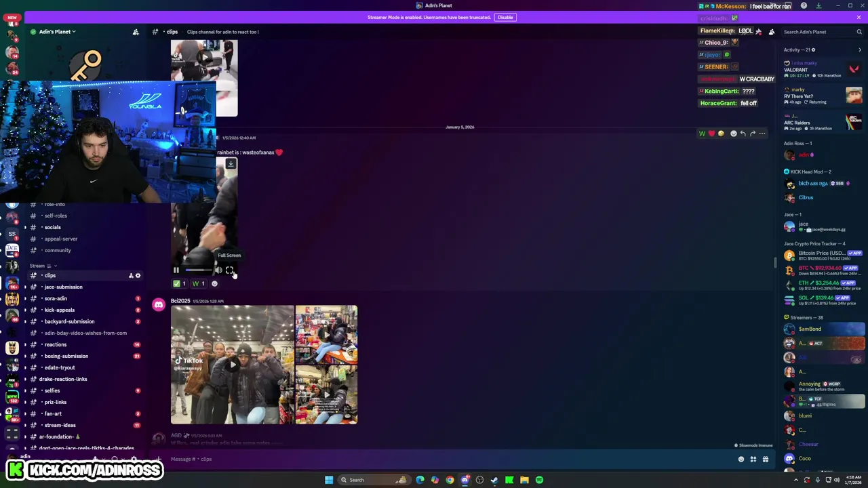The height and width of the screenshot is (488, 868).
Task: Toggle the member list icon
Action: click(771, 32)
